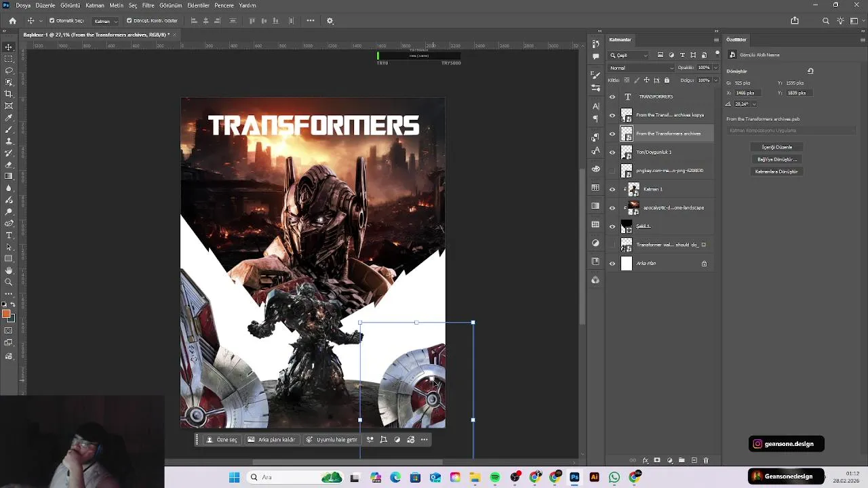Open the Dosya menu

point(23,5)
